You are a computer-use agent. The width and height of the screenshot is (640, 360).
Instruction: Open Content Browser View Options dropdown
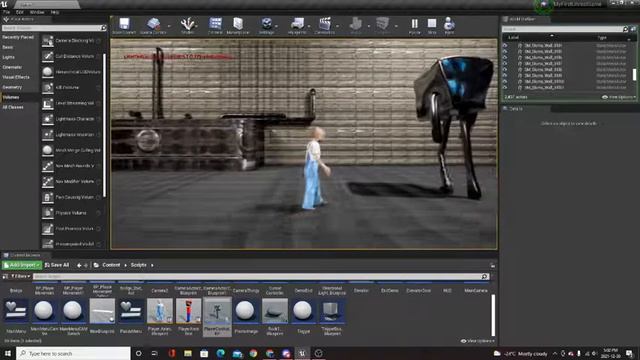coord(477,341)
